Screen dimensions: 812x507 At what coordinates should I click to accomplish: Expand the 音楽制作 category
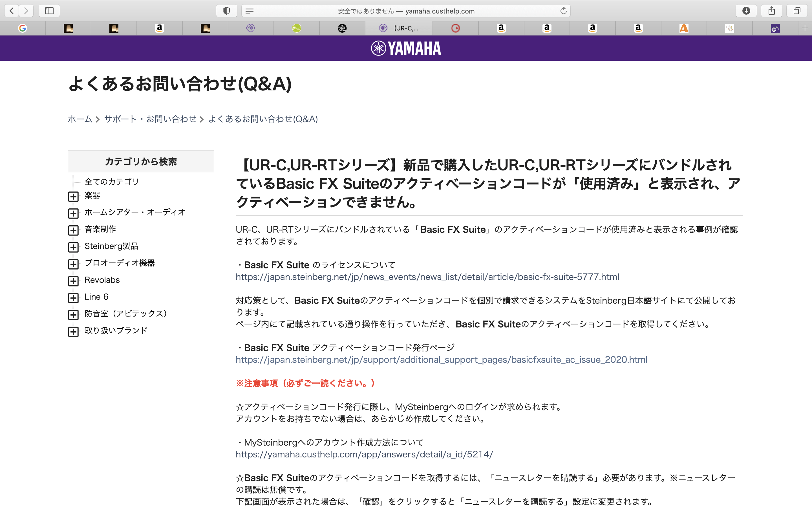73,230
